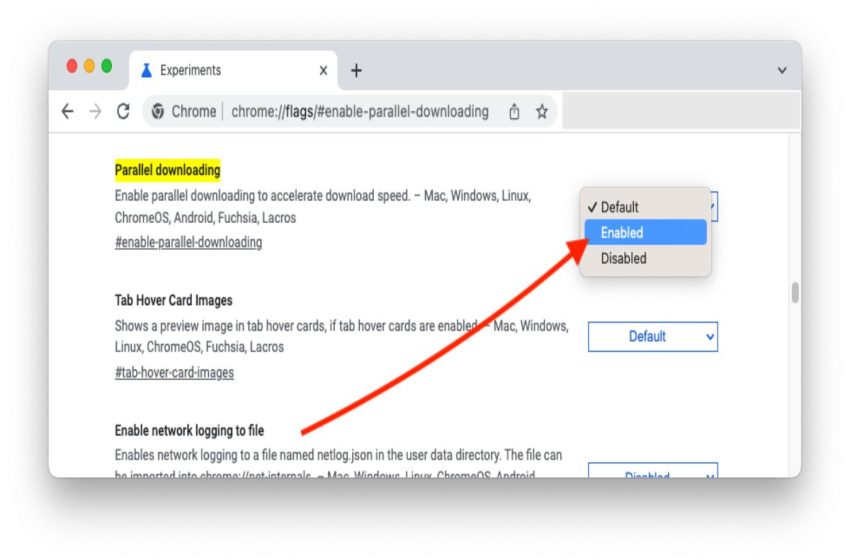Select the Experiments tab

point(220,71)
